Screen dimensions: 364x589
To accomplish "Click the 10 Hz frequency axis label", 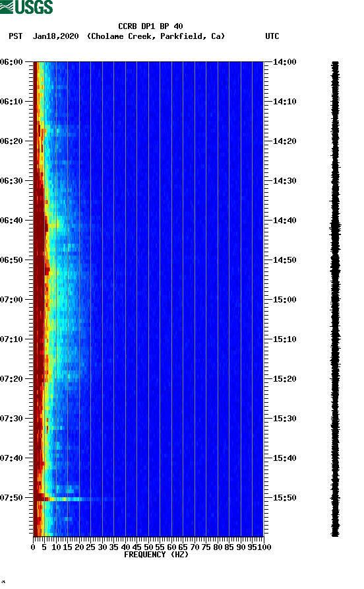I will pos(56,547).
